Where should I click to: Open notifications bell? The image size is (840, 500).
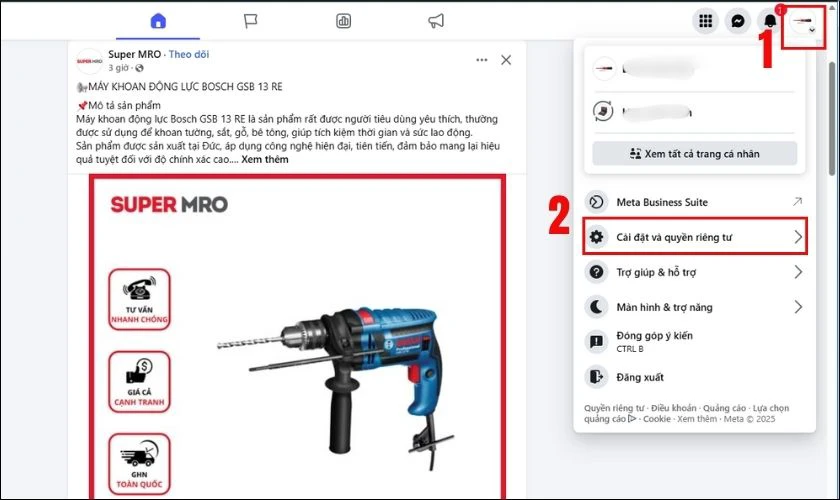(x=770, y=21)
